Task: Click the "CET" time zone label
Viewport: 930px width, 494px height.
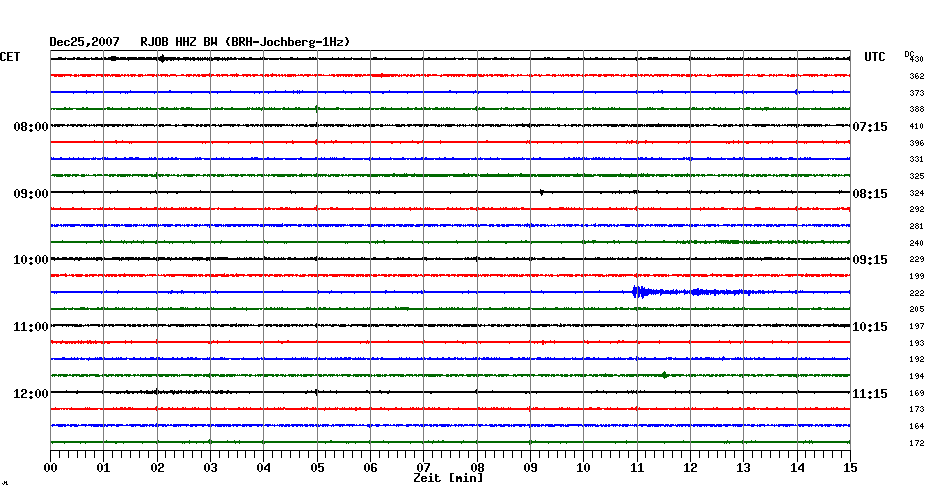Action: pyautogui.click(x=10, y=57)
